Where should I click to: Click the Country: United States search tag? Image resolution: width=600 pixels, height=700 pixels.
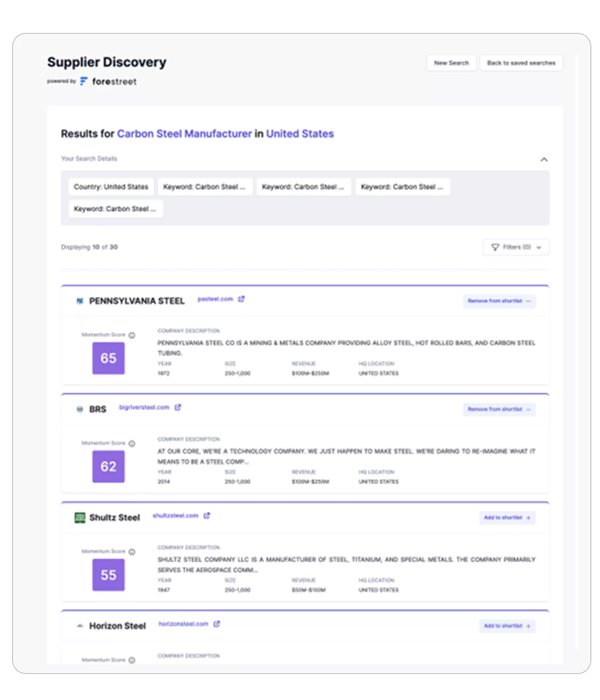coord(111,187)
